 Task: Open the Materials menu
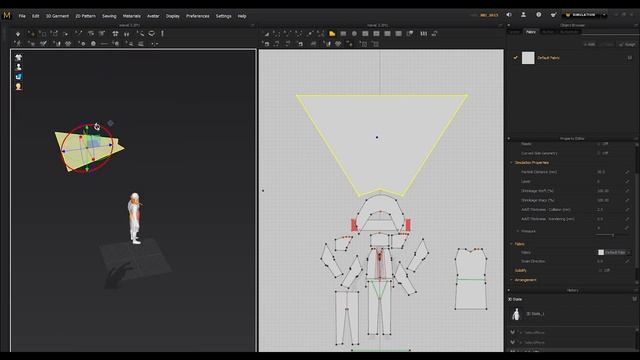[131, 16]
